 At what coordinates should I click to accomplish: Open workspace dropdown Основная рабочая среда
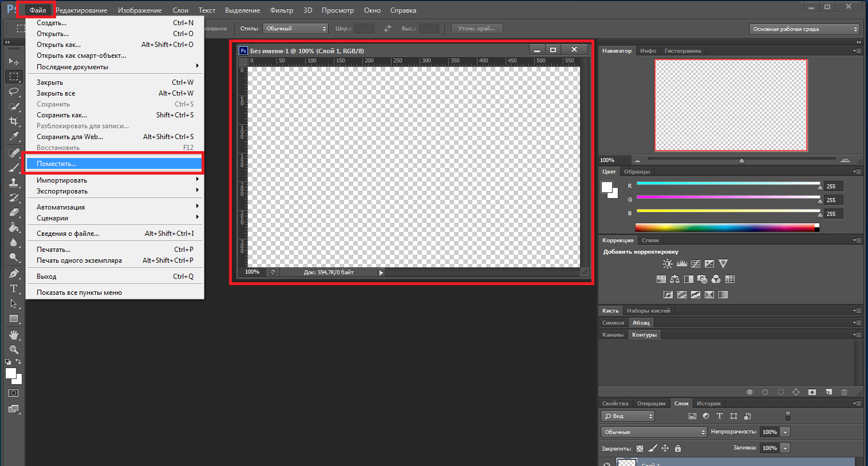(804, 29)
